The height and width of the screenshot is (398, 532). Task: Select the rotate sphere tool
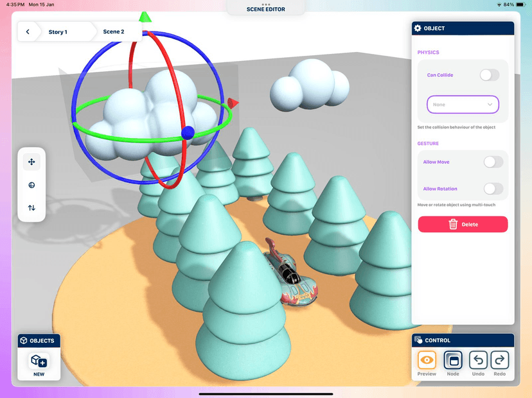click(31, 185)
